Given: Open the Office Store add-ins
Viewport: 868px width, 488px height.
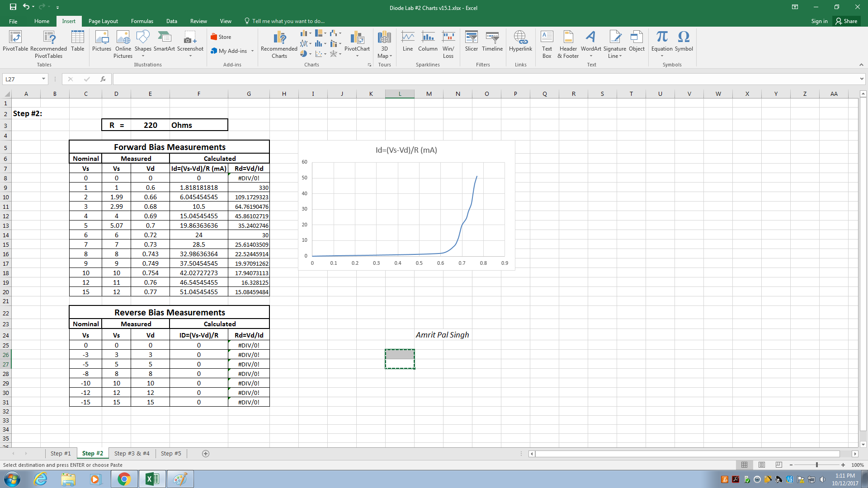Looking at the screenshot, I should click(221, 37).
